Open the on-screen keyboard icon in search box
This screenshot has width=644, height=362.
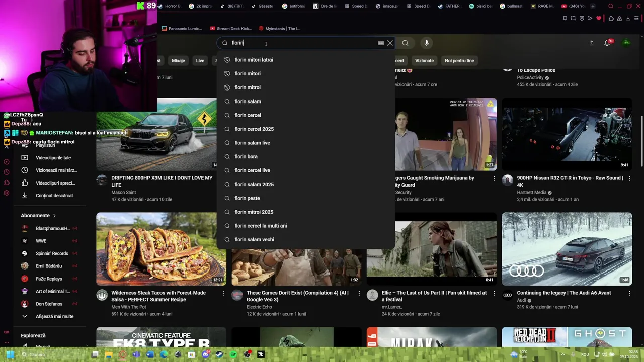(381, 43)
